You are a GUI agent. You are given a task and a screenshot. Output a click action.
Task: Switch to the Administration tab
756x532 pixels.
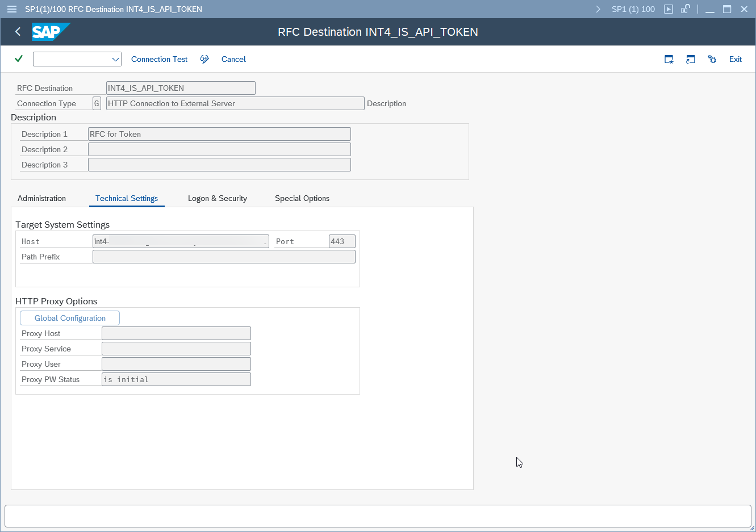coord(42,198)
